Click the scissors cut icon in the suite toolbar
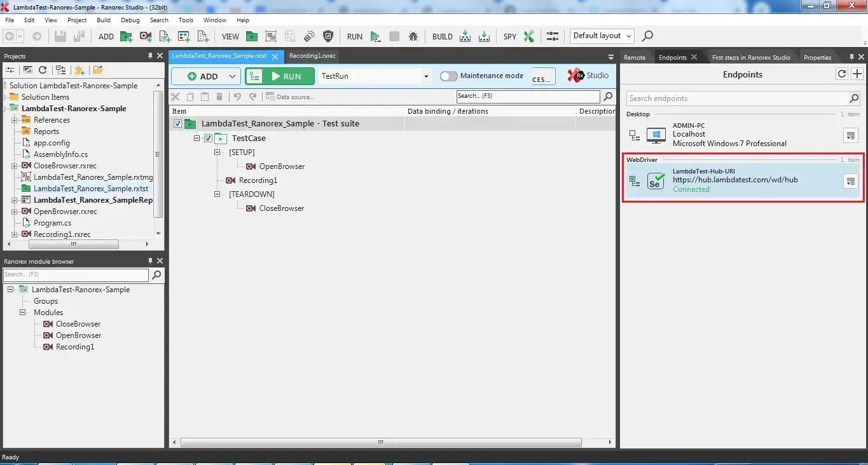This screenshot has width=868, height=465. (175, 97)
